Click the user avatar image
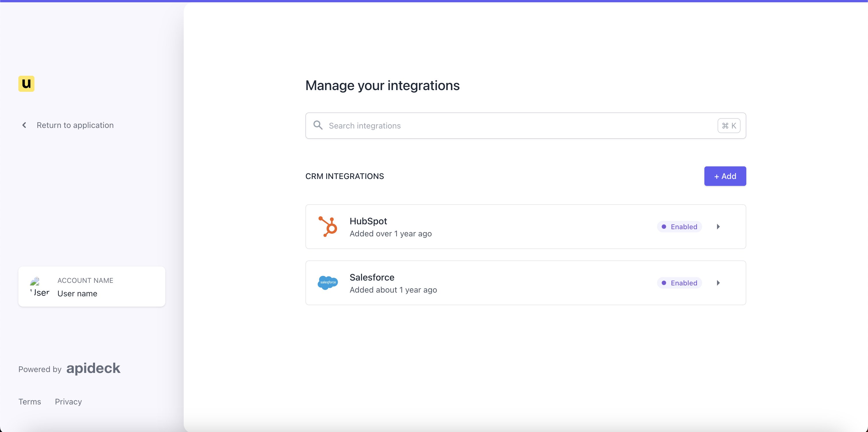868x432 pixels. coord(40,287)
